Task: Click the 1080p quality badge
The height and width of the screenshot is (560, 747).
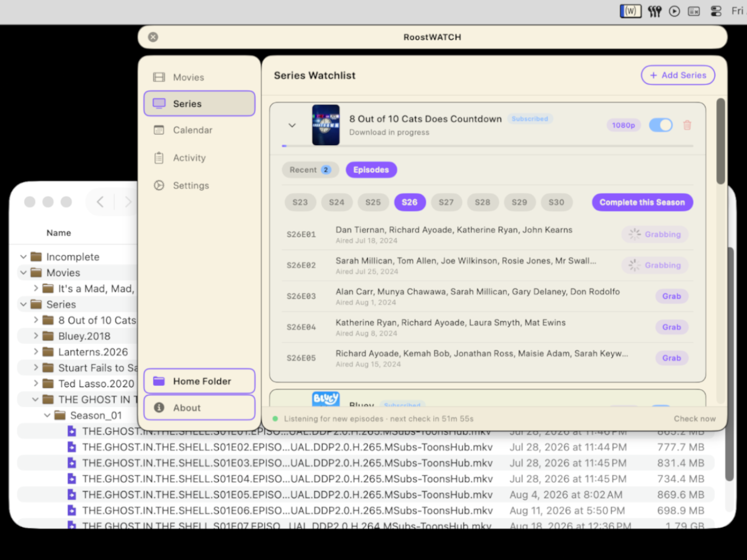Action: point(624,125)
